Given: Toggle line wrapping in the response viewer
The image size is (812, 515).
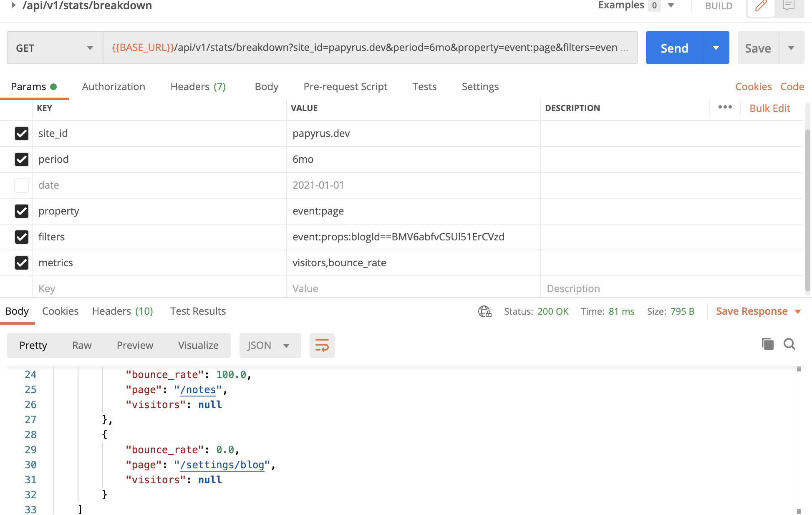Looking at the screenshot, I should point(322,345).
